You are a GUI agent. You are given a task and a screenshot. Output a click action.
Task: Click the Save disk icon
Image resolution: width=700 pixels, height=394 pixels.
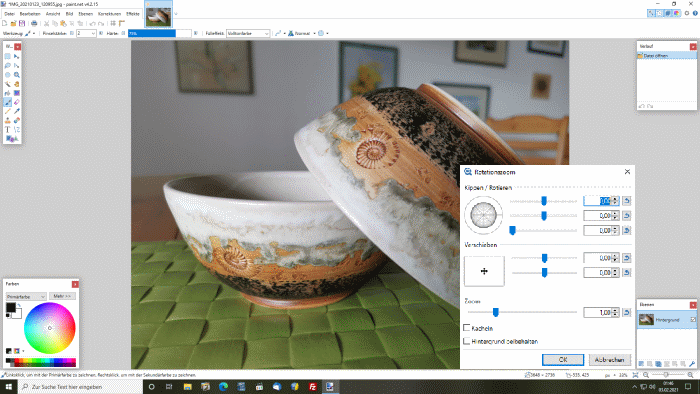[21, 23]
